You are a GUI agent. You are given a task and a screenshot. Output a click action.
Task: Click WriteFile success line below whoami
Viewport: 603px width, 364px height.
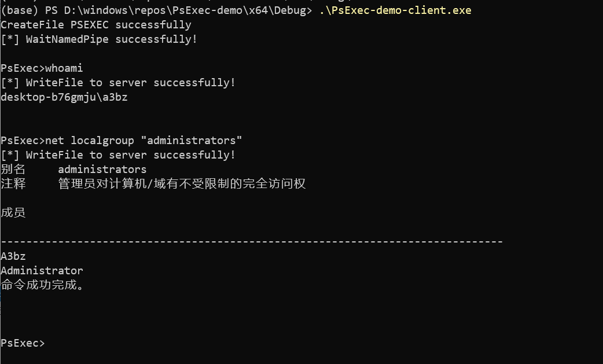[117, 83]
